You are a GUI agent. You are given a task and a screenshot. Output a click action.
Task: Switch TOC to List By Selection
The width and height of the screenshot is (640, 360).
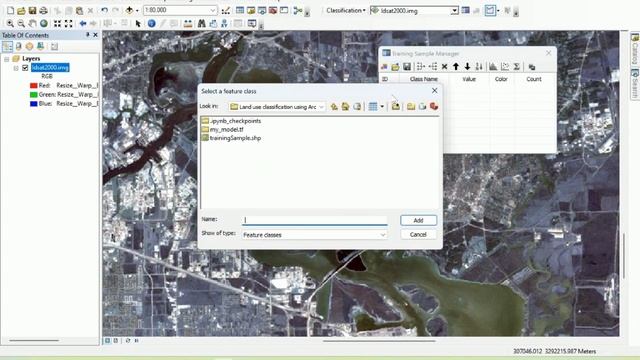click(x=40, y=47)
